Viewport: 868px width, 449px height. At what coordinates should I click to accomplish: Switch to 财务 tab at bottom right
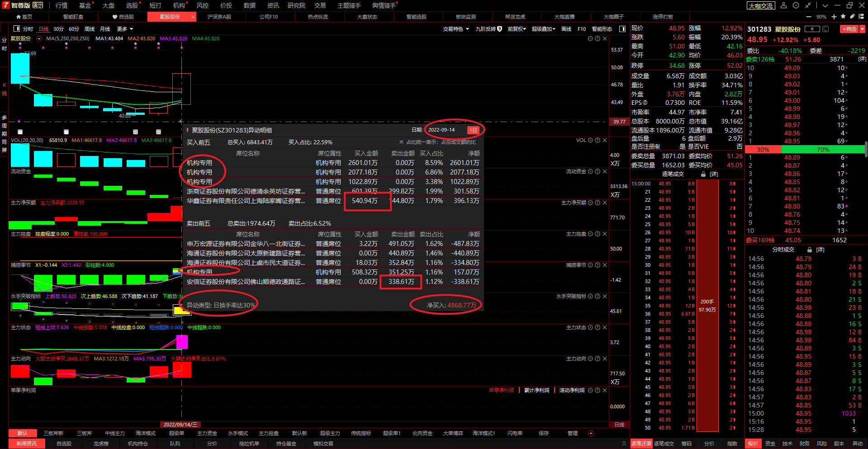[804, 444]
